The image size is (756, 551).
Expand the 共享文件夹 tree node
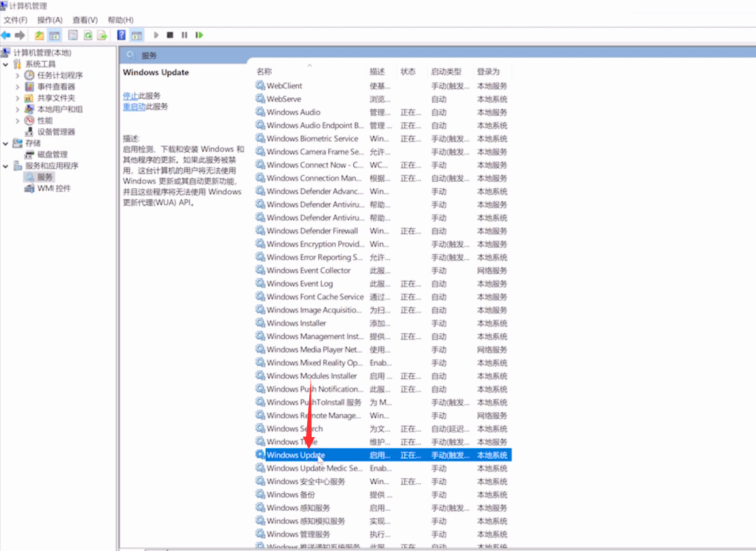click(x=17, y=98)
